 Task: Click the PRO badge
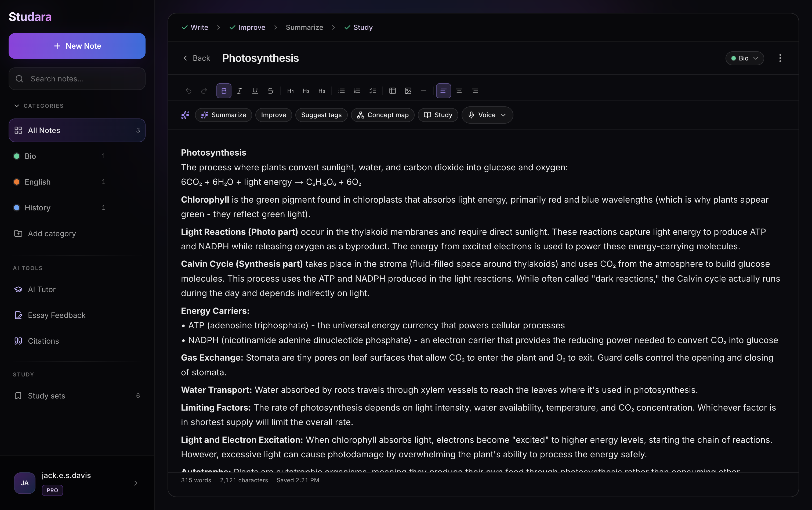click(x=52, y=490)
